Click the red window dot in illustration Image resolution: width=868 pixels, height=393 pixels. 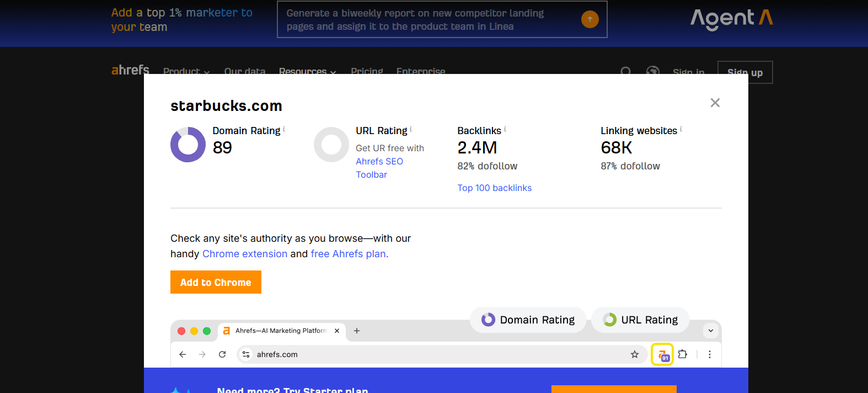coord(181,331)
